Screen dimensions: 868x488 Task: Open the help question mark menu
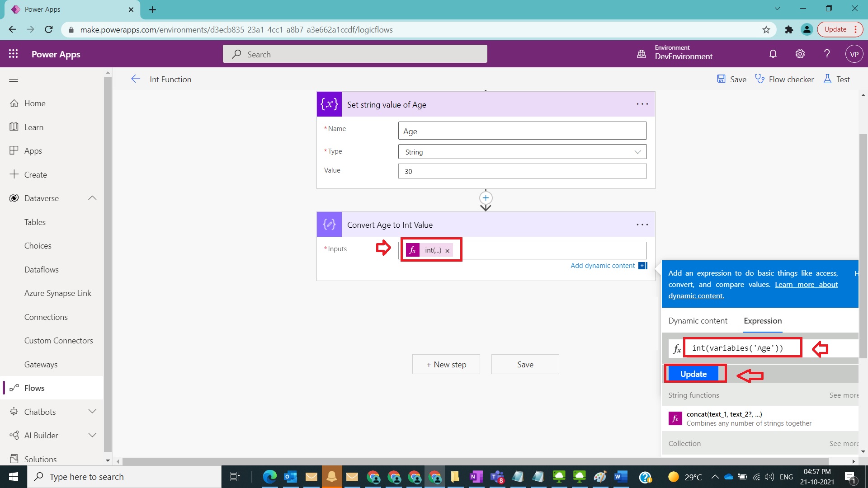(x=827, y=54)
